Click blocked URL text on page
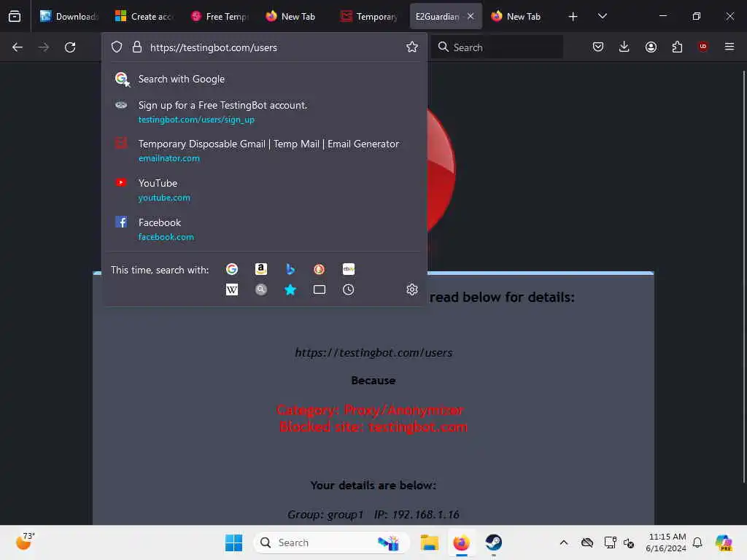Screen dimensions: 747x560 click(x=373, y=352)
